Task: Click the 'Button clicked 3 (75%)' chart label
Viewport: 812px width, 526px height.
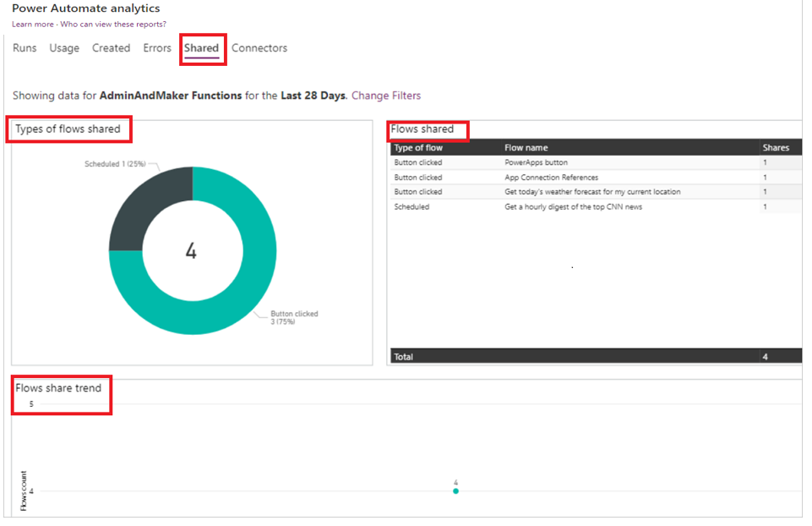Action: (x=294, y=318)
